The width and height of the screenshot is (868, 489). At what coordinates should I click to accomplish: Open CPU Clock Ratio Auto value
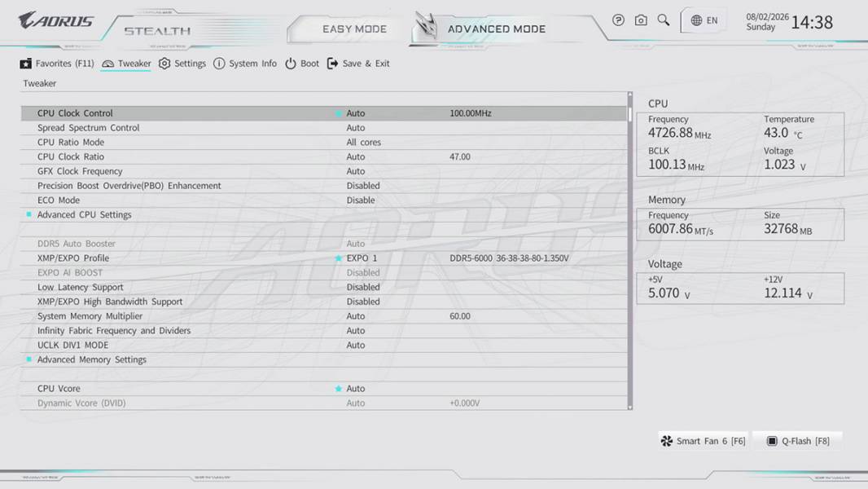coord(355,156)
